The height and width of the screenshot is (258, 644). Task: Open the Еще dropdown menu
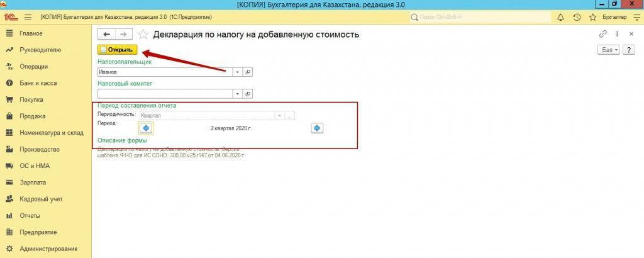click(x=608, y=49)
